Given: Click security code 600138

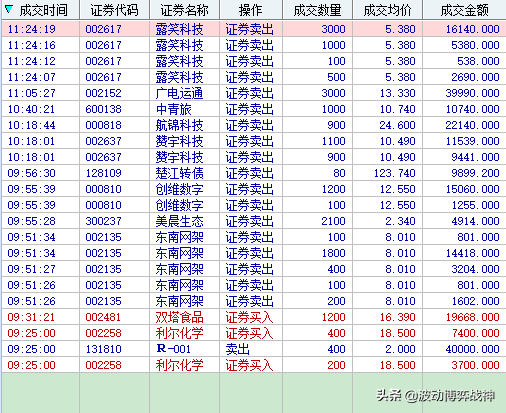Looking at the screenshot, I should 103,109.
